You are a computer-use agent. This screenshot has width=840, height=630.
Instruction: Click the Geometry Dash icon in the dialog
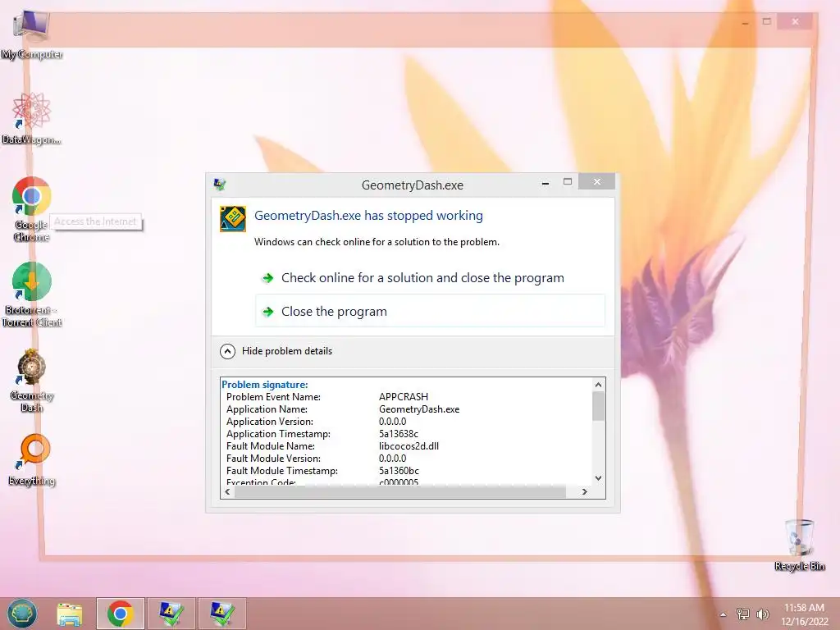point(233,219)
